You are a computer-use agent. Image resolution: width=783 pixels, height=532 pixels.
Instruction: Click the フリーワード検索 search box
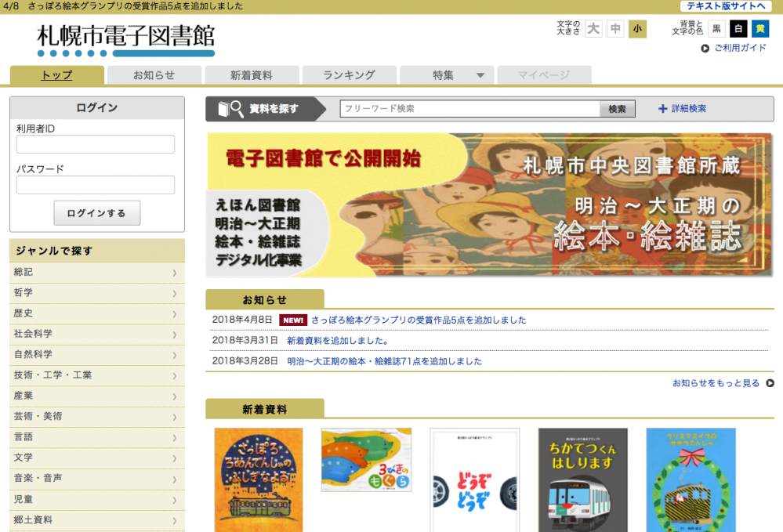coord(470,109)
